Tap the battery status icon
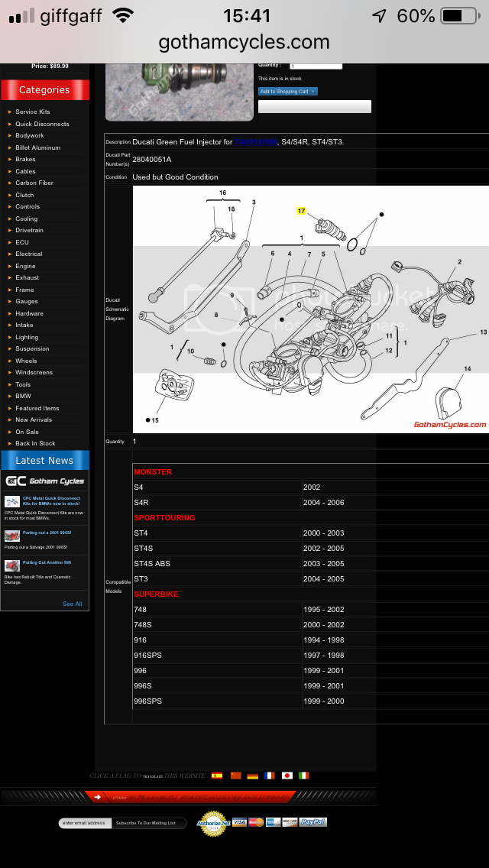 (460, 15)
